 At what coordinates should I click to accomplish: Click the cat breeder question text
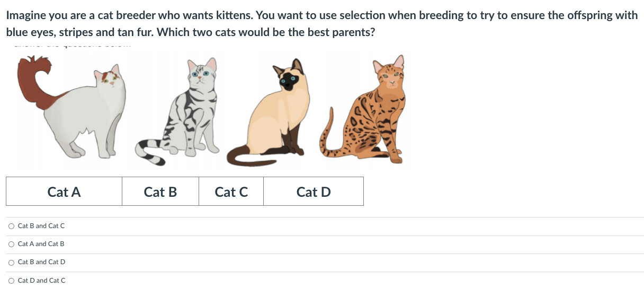[x=322, y=23]
